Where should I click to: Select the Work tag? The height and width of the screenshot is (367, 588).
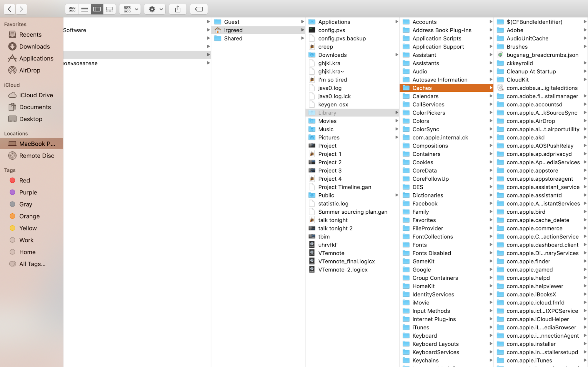[31, 240]
